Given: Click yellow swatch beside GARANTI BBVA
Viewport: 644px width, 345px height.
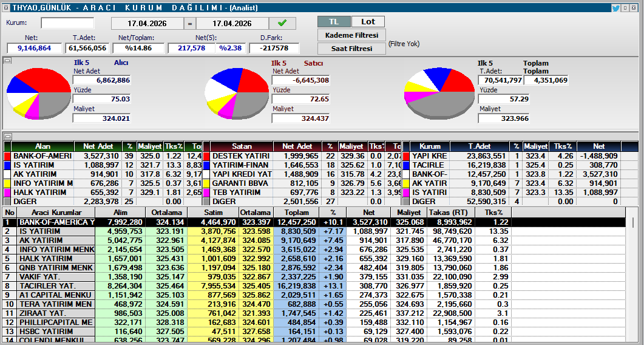Looking at the screenshot, I should pyautogui.click(x=206, y=183).
